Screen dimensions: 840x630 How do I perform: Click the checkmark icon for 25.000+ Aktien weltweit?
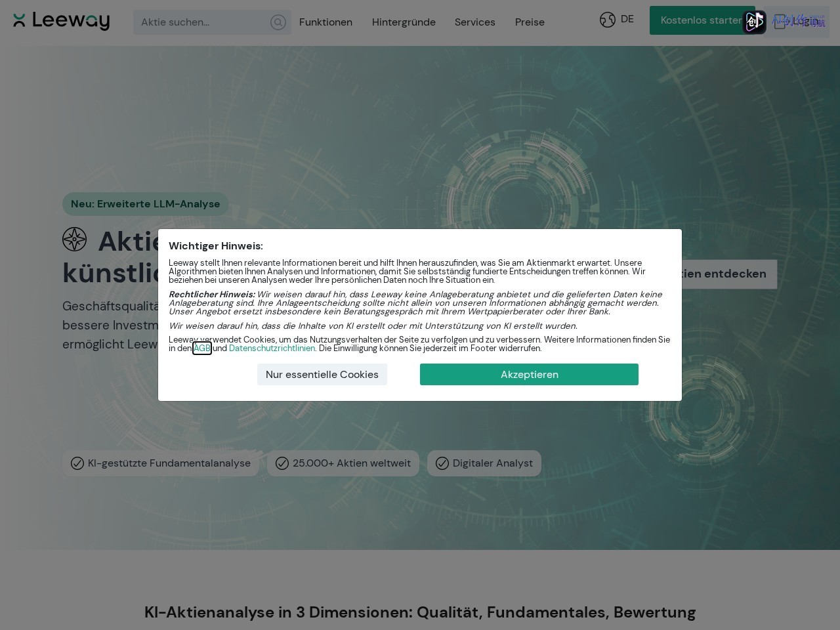282,463
